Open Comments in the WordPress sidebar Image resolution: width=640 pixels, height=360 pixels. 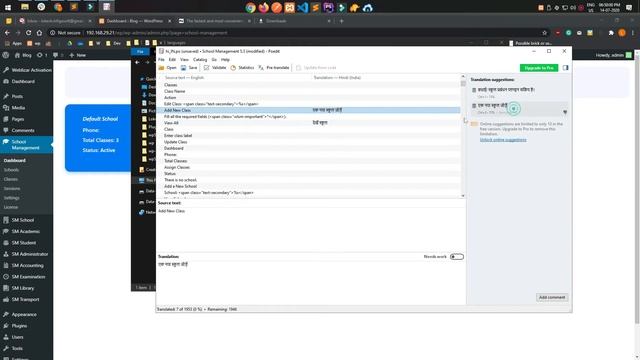coord(23,131)
